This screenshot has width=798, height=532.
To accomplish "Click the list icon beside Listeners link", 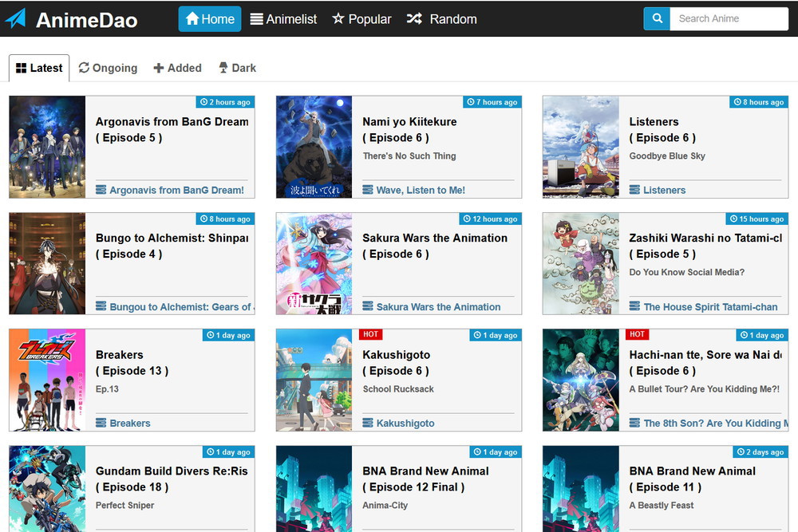I will pos(634,190).
